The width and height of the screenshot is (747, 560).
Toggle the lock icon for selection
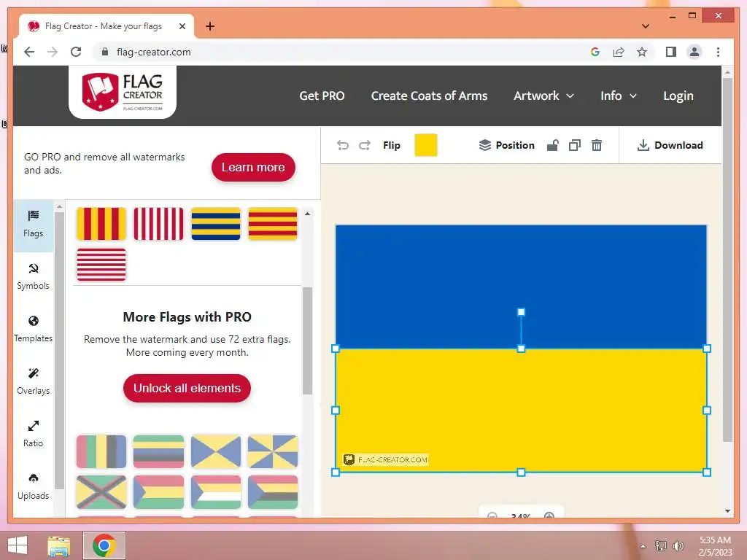(x=553, y=145)
